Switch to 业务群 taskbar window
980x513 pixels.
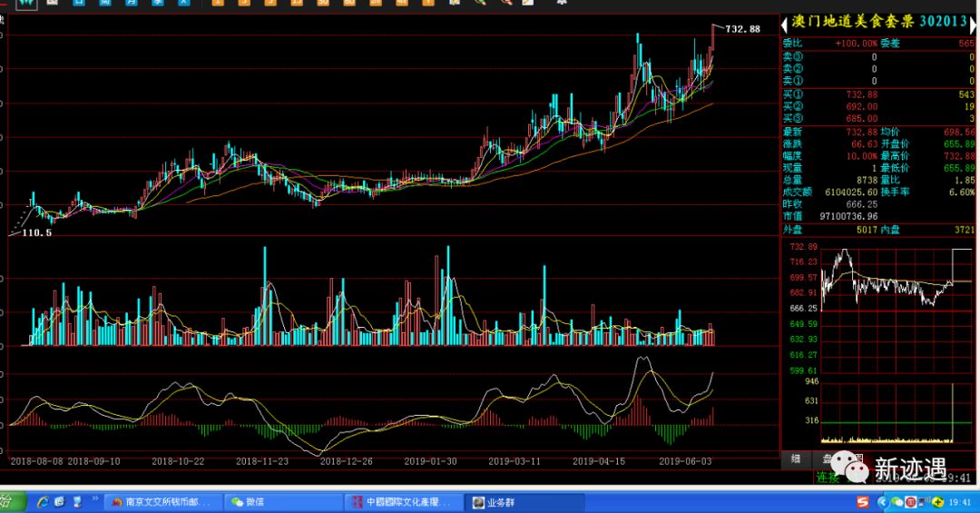point(525,502)
